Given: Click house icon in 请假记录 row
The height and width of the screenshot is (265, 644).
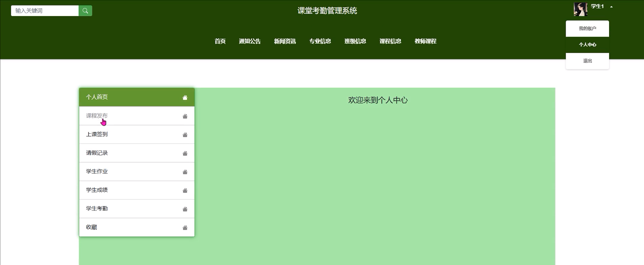Looking at the screenshot, I should coord(185,153).
